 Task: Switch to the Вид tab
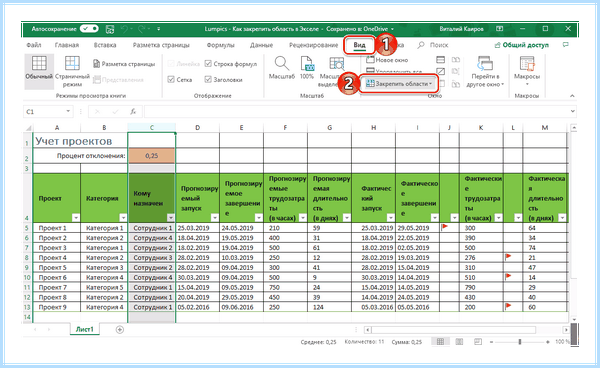click(x=359, y=45)
